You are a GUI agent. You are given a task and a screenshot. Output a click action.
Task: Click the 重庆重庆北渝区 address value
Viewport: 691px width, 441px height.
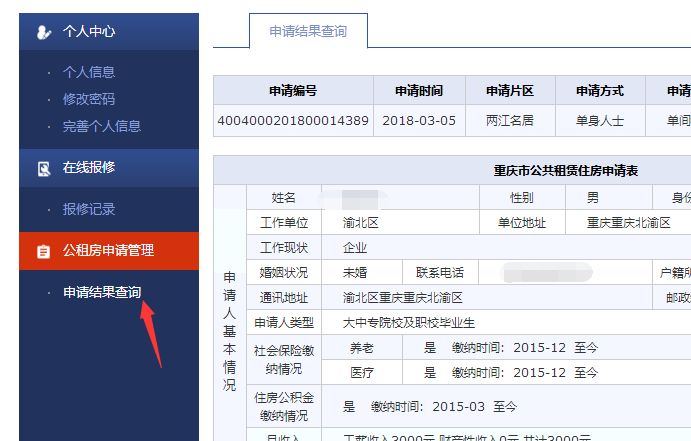[628, 223]
